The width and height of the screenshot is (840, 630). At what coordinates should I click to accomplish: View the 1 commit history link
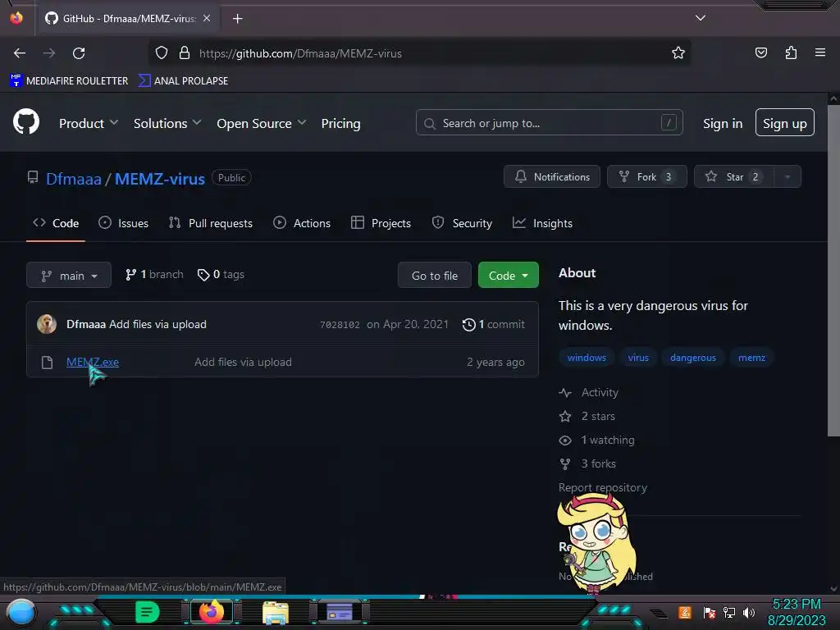pos(493,324)
